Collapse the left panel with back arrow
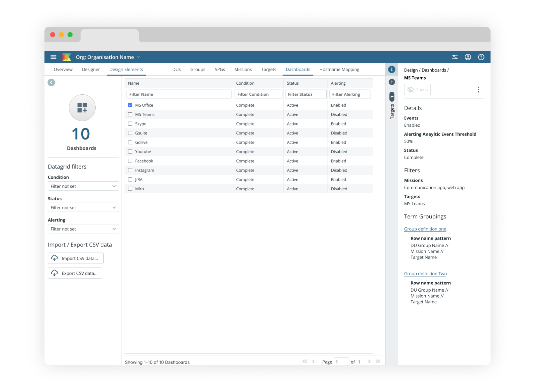Image resolution: width=535 pixels, height=392 pixels. (51, 83)
